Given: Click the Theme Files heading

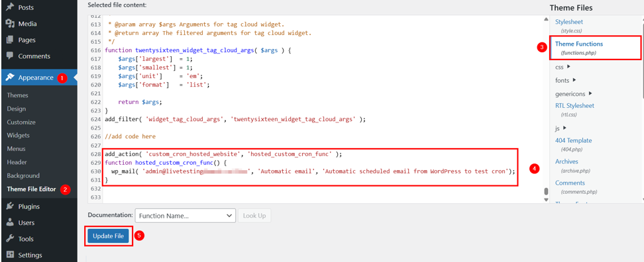Looking at the screenshot, I should [x=571, y=8].
